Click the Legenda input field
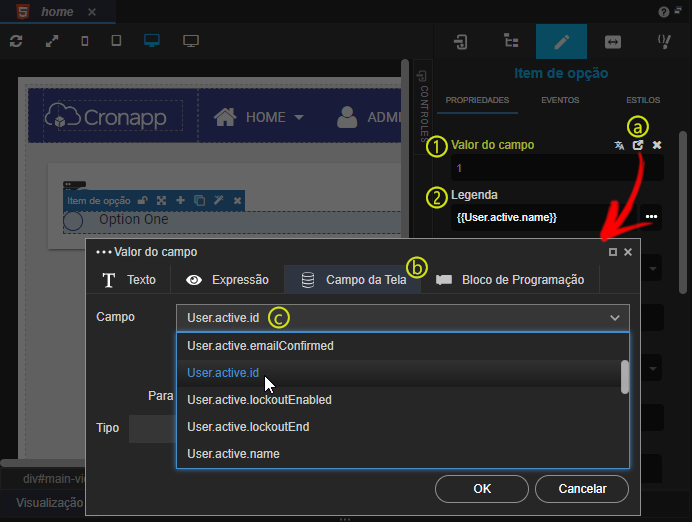The height and width of the screenshot is (522, 692). [545, 217]
